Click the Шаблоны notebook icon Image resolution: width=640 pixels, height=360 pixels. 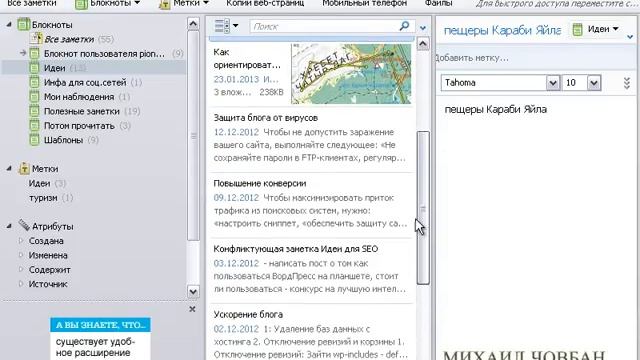[34, 140]
